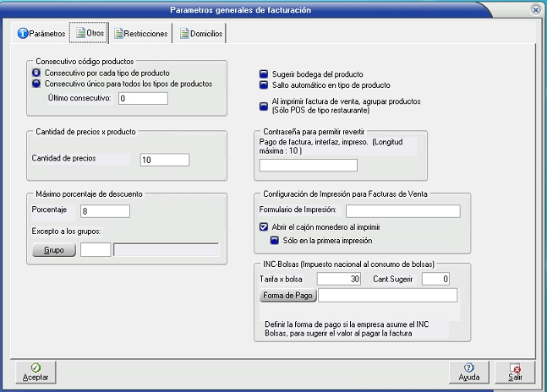The image size is (547, 392).
Task: Click the Tarifa x bolsa field
Action: (x=338, y=278)
